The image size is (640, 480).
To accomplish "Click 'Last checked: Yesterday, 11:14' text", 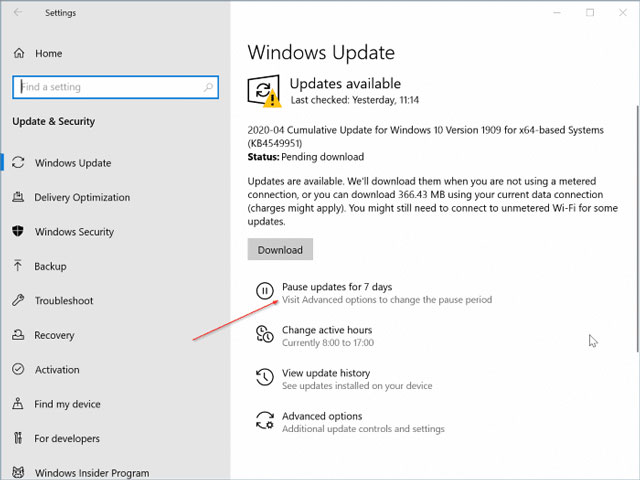I will (x=355, y=100).
